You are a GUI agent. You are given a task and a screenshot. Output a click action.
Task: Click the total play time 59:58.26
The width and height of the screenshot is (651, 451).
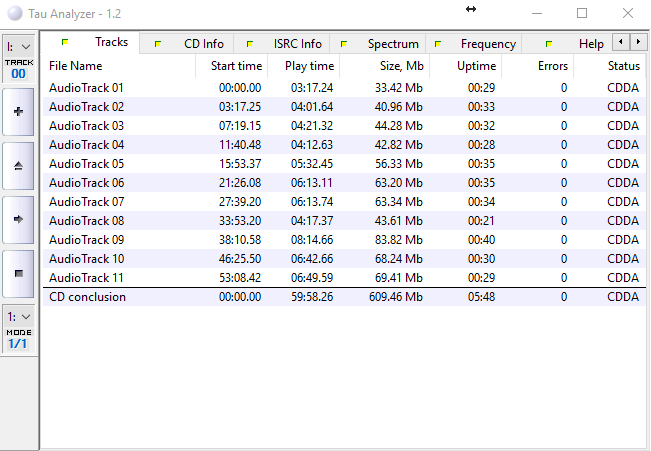point(312,297)
